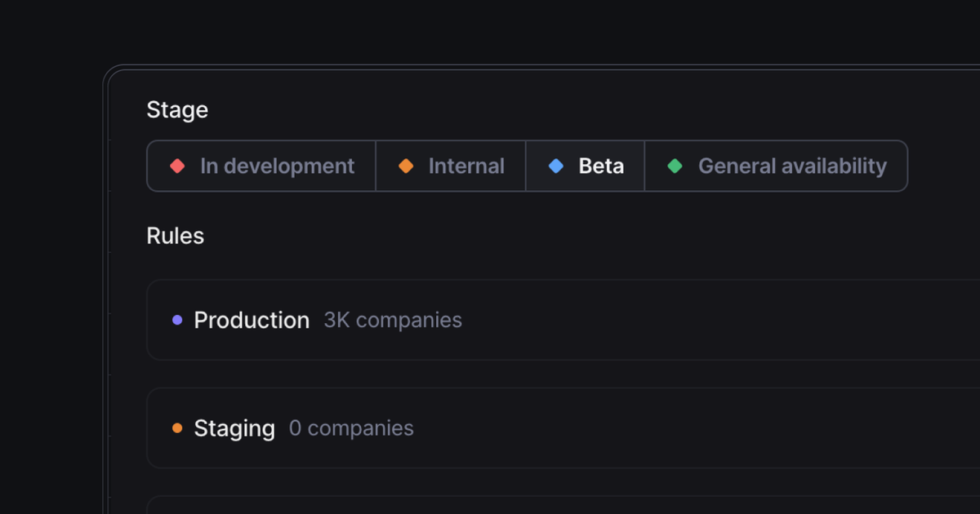Click the Production environment name

pos(252,321)
